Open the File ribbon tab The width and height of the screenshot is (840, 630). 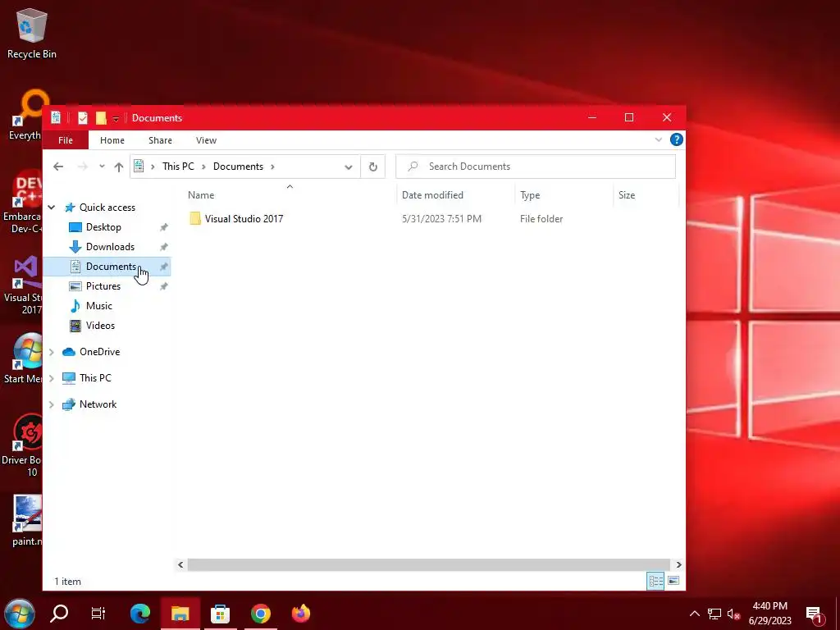pos(66,140)
